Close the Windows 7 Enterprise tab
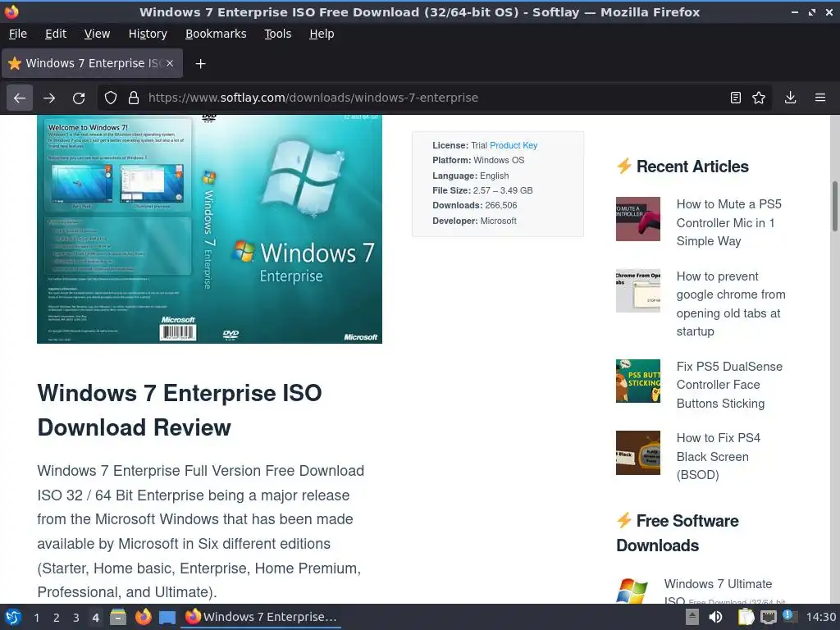The height and width of the screenshot is (630, 840). click(x=169, y=63)
